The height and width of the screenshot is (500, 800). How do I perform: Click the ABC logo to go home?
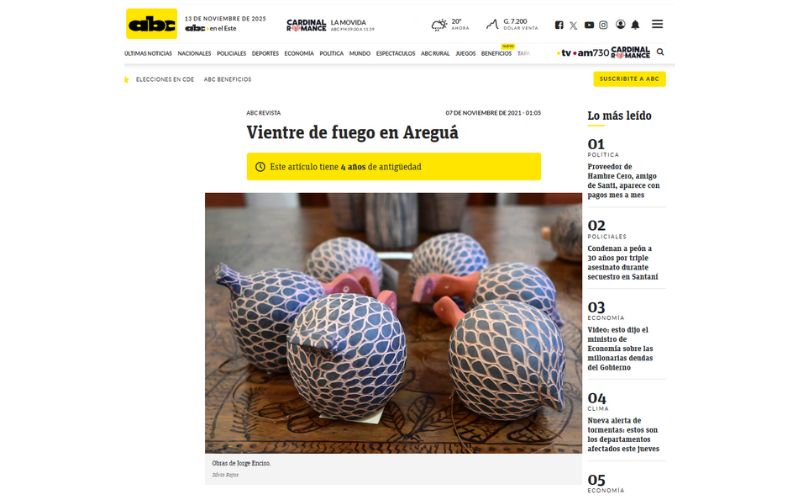point(152,23)
